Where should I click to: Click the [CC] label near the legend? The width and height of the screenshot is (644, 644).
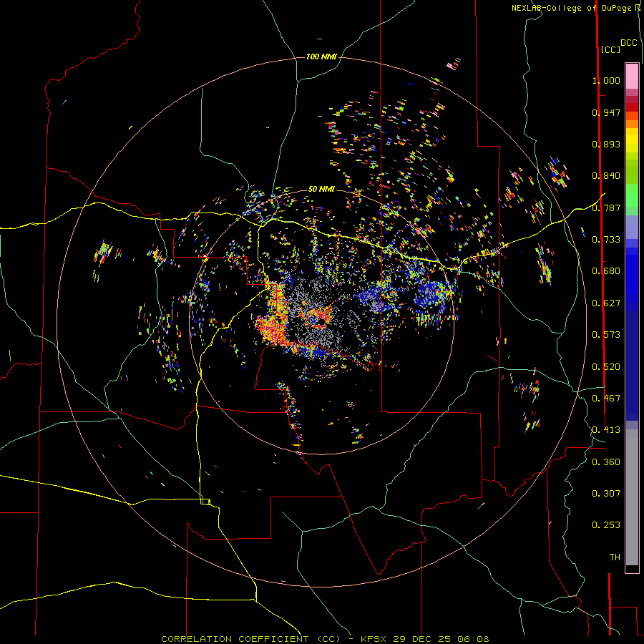click(610, 49)
